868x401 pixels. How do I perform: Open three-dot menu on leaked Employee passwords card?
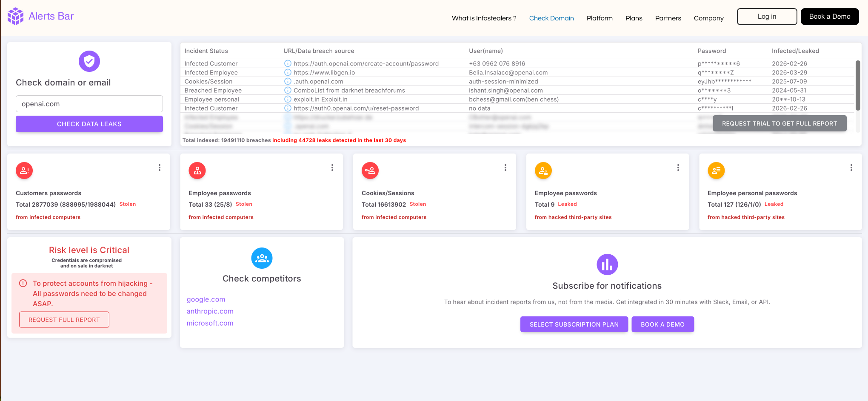click(x=678, y=168)
